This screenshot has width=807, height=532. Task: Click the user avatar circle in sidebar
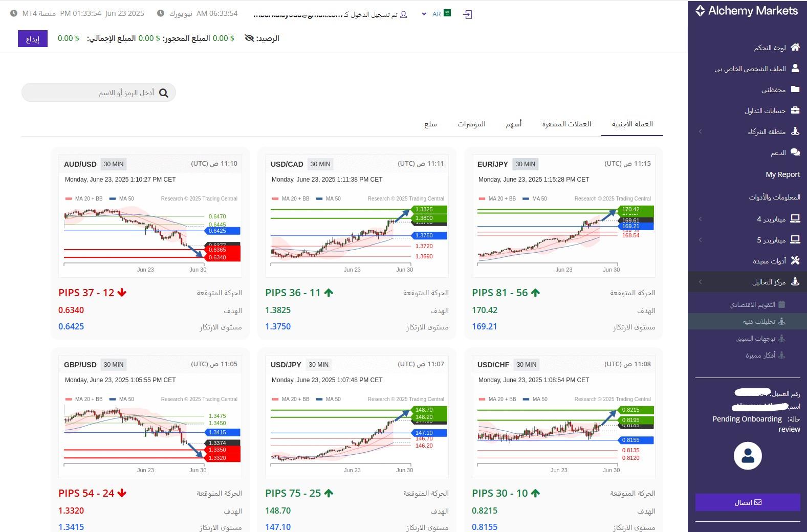coord(748,456)
